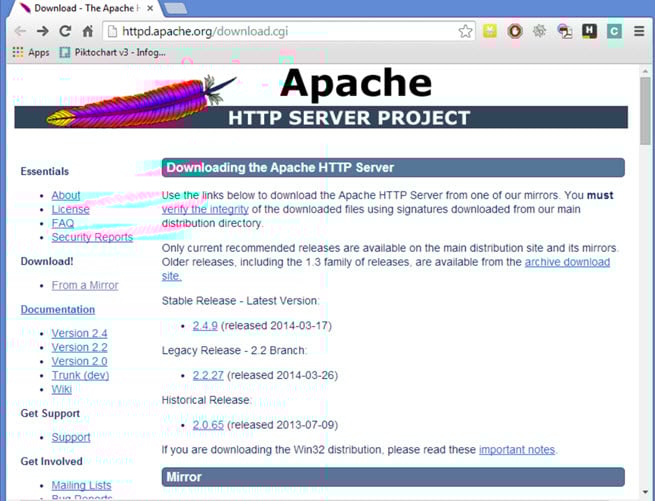
Task: Bookmark this page with the star icon
Action: [465, 31]
